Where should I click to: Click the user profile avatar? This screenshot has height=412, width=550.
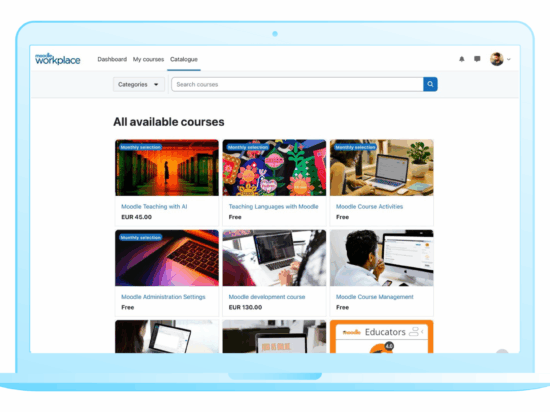497,59
